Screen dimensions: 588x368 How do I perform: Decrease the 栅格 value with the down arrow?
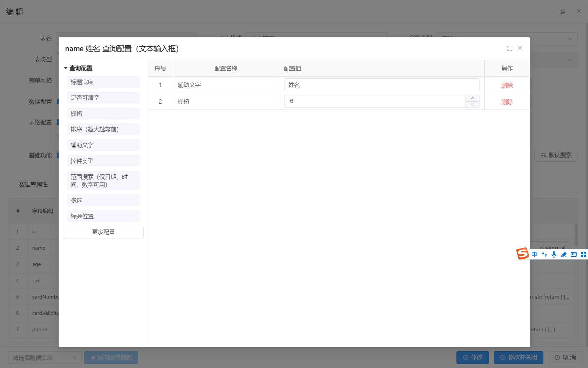tap(472, 104)
